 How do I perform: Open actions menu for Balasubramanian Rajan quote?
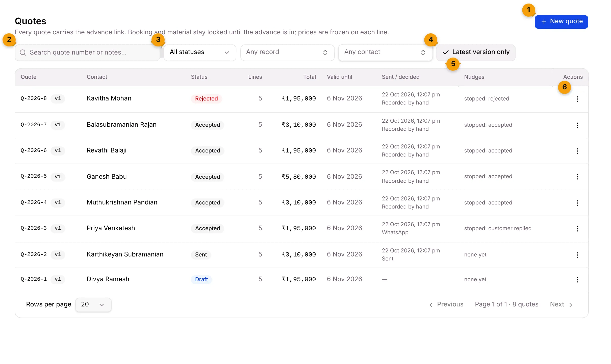click(577, 125)
